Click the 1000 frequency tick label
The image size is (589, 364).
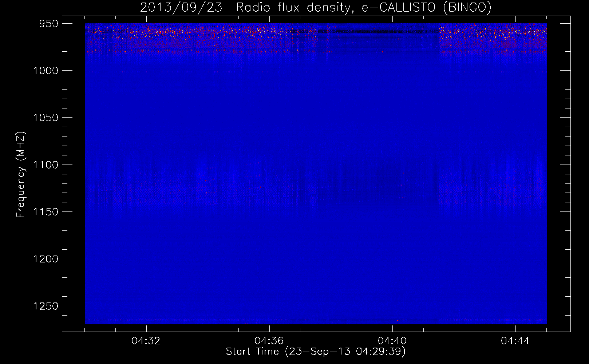tap(46, 71)
